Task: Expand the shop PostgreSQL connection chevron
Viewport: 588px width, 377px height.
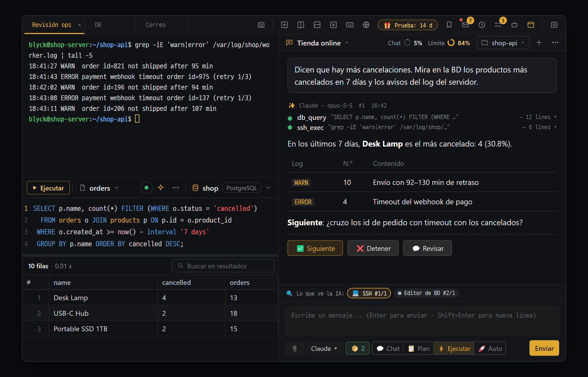Action: coord(268,188)
